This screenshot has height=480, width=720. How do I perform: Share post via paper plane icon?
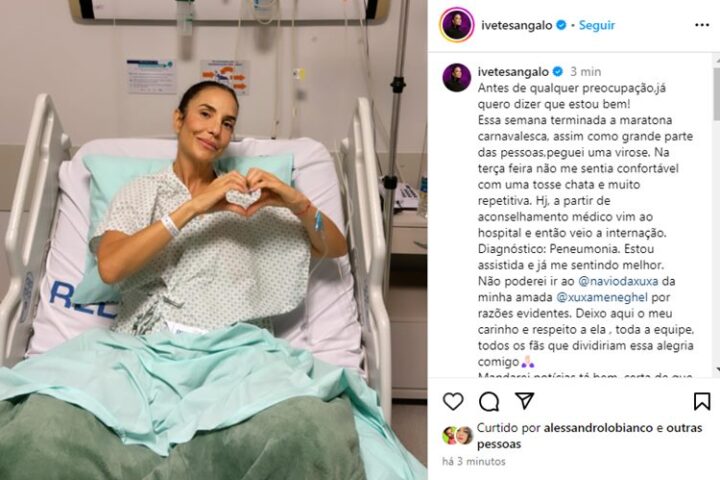coord(524,401)
